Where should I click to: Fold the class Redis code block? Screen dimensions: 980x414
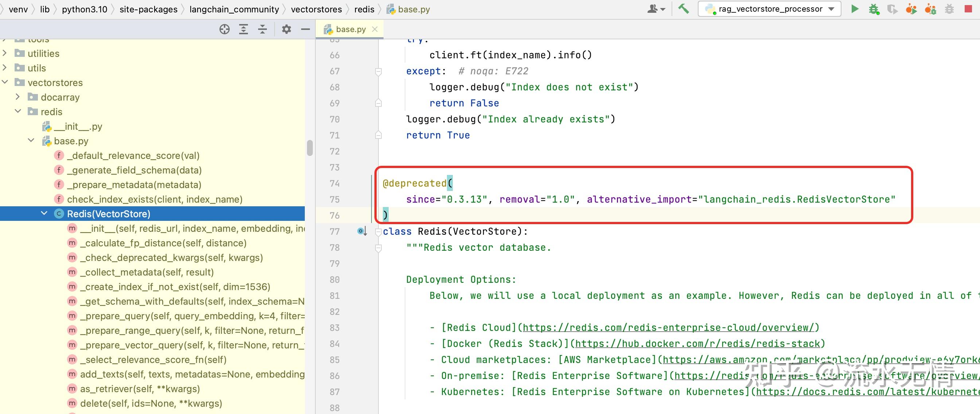click(x=378, y=231)
